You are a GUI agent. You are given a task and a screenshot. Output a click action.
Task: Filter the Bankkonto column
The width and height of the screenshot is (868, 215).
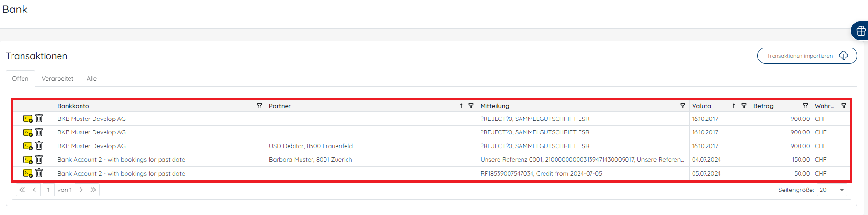259,106
